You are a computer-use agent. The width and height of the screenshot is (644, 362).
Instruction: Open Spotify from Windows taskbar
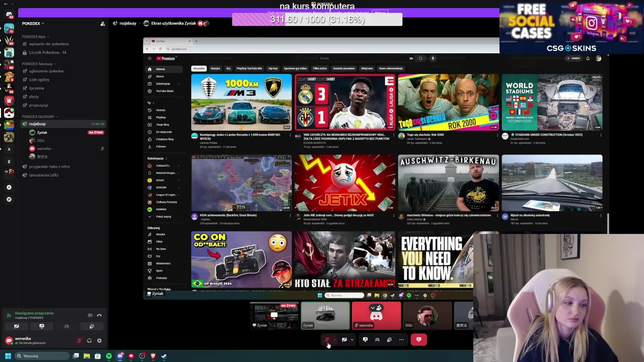pos(109,356)
